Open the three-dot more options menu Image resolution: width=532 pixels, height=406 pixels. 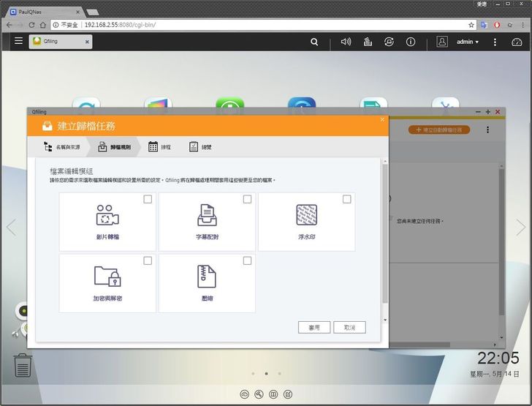[x=487, y=129]
